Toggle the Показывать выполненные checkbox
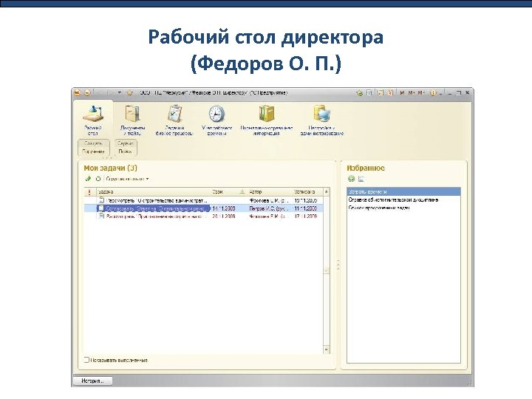This screenshot has height=399, width=532. (x=86, y=360)
